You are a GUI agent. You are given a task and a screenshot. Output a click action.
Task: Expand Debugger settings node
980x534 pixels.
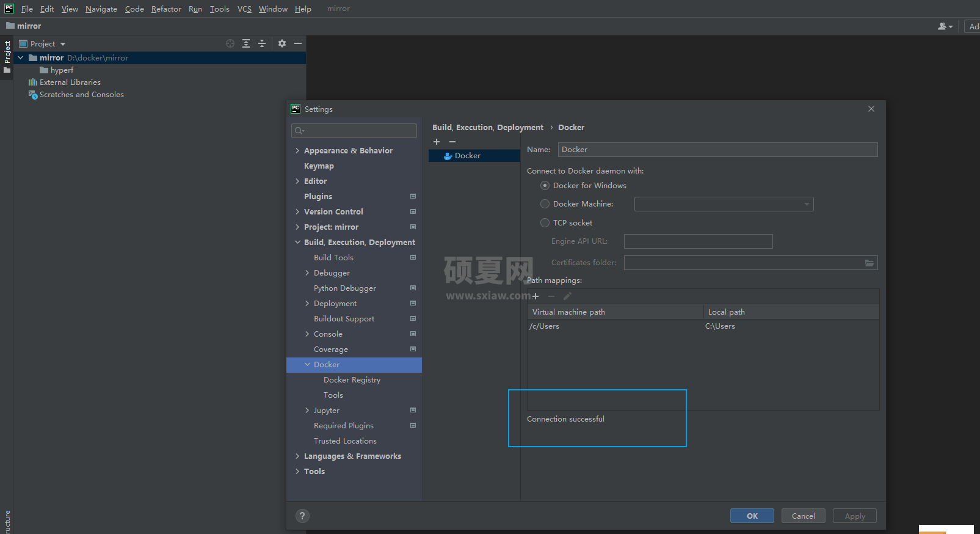point(307,273)
